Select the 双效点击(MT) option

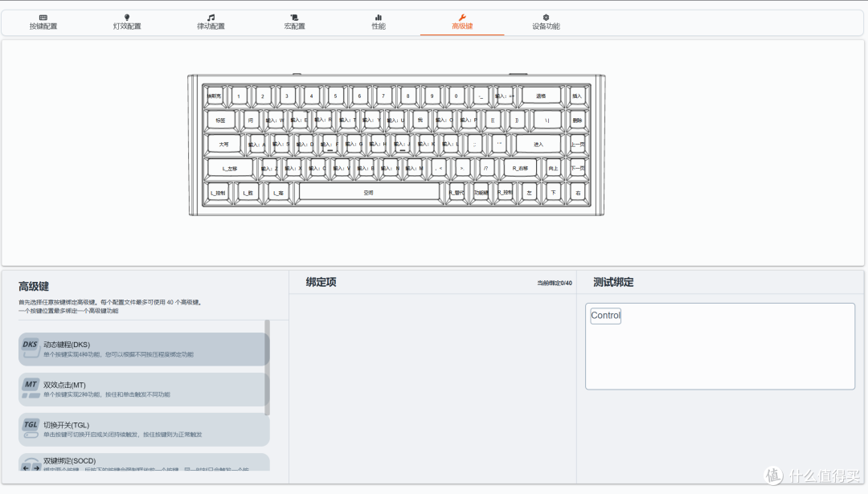click(x=142, y=390)
